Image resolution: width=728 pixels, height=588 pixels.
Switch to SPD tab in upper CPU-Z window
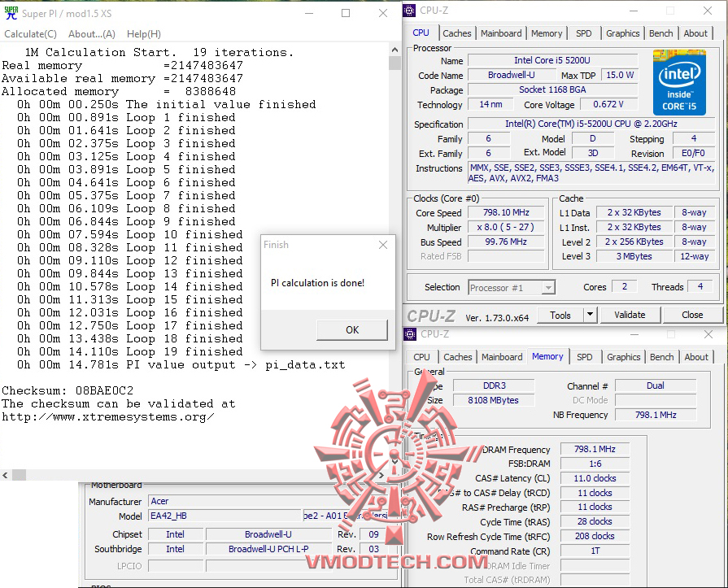[583, 33]
